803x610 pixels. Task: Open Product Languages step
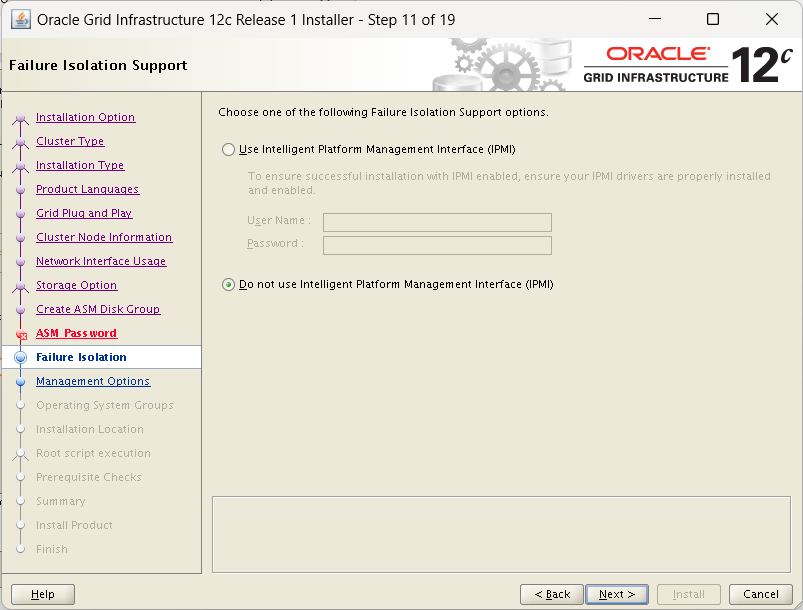(x=88, y=190)
